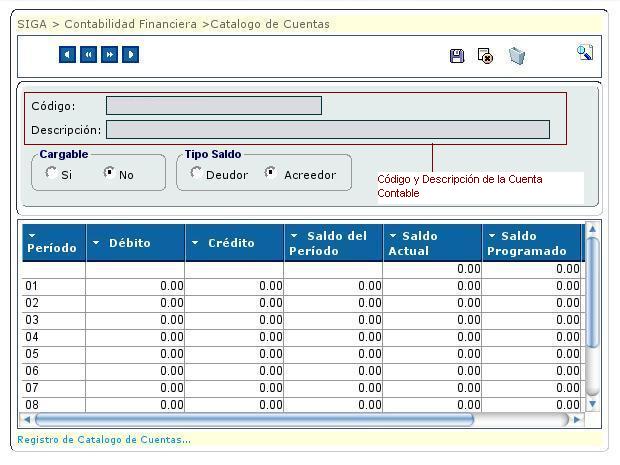Click the Descripción input field
620x465 pixels.
point(328,130)
